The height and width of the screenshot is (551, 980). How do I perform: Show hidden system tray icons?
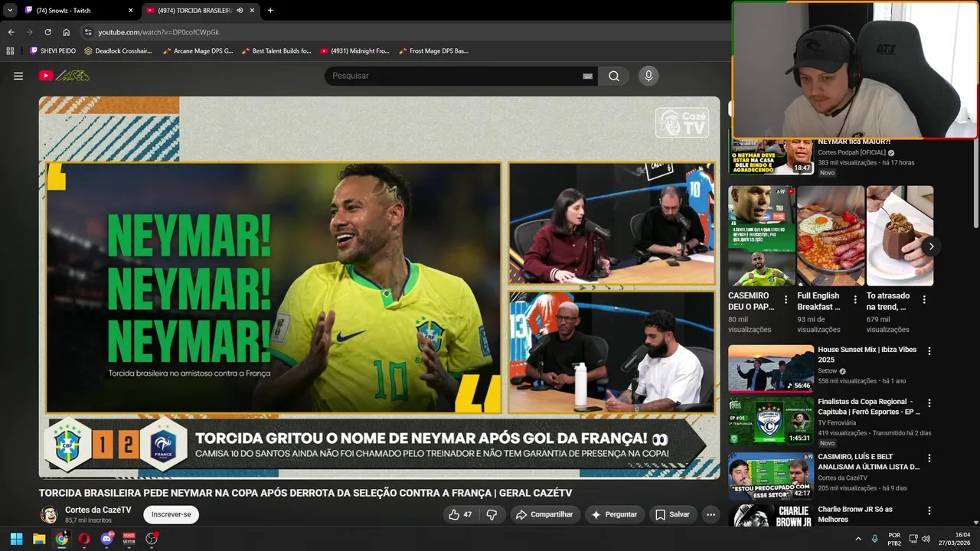click(857, 539)
